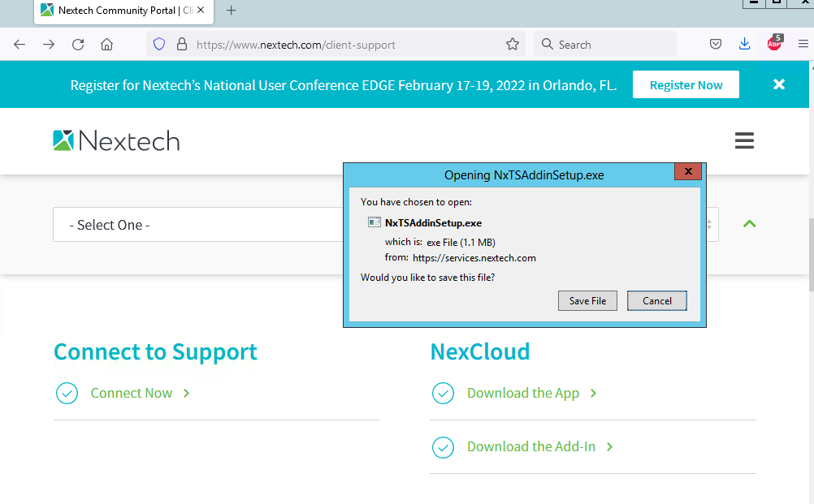
Task: Click the Register Now button
Action: [x=686, y=85]
